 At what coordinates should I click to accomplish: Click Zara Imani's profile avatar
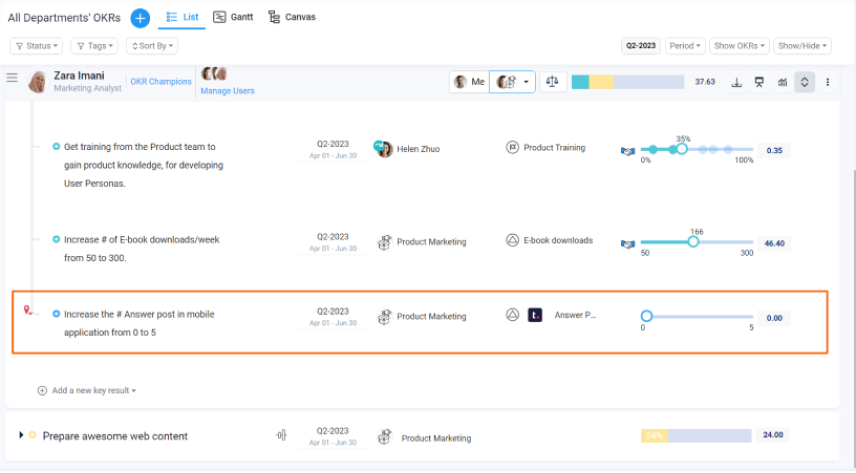tap(38, 82)
